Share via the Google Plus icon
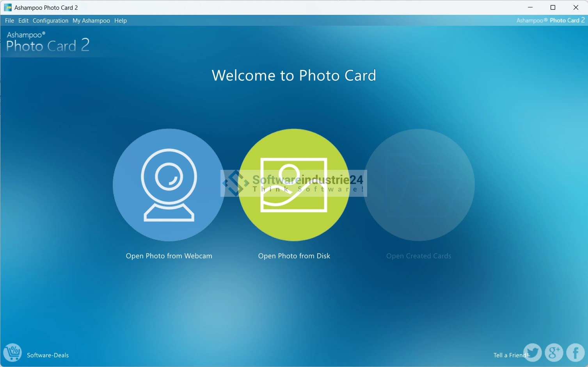588x367 pixels. (554, 353)
